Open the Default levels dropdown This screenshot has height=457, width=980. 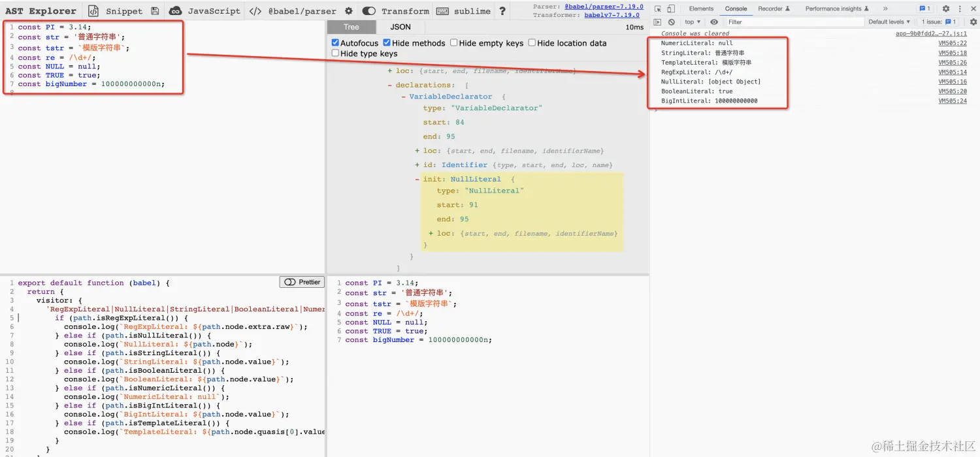889,22
